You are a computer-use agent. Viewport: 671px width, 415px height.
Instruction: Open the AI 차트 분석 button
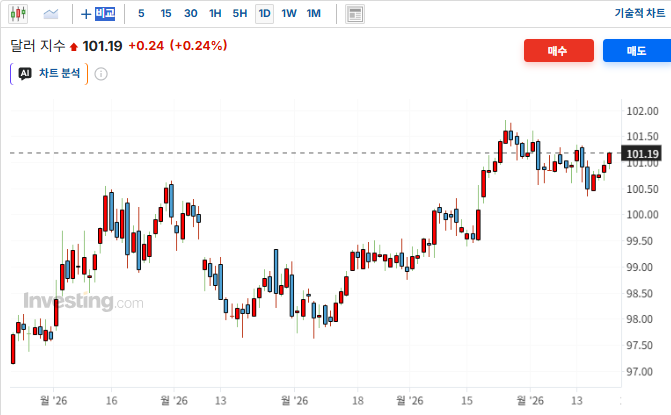pyautogui.click(x=49, y=74)
